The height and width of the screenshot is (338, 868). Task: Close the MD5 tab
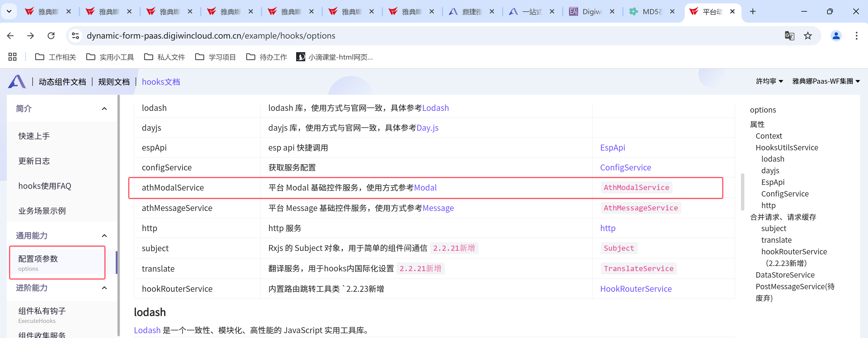[672, 11]
